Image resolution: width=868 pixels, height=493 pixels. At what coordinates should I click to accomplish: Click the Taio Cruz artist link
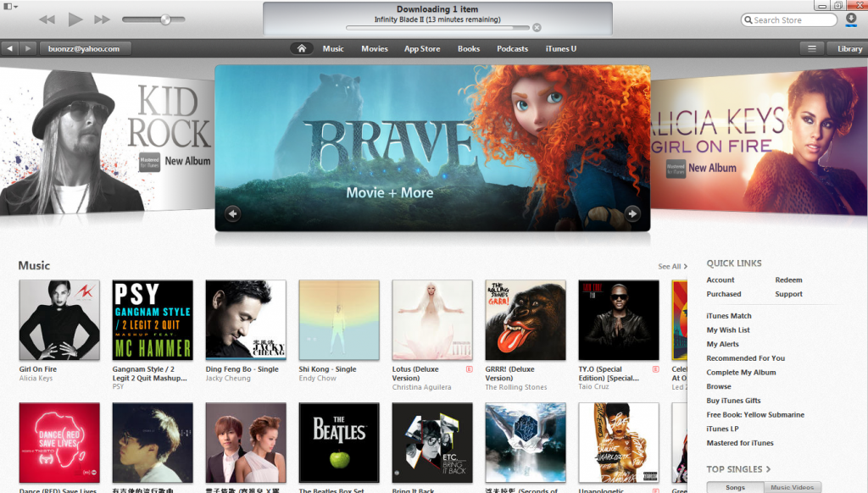coord(593,387)
